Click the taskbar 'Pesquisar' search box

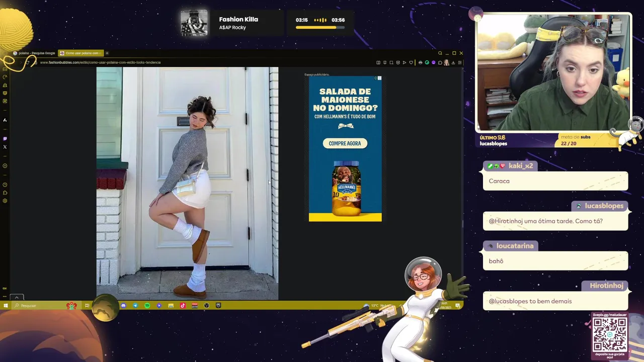point(45,306)
